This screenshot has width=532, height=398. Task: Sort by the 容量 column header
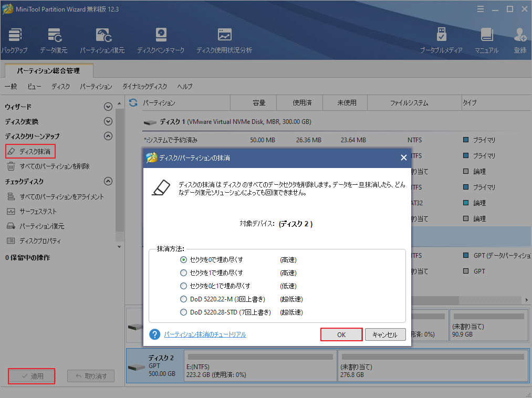click(x=254, y=103)
